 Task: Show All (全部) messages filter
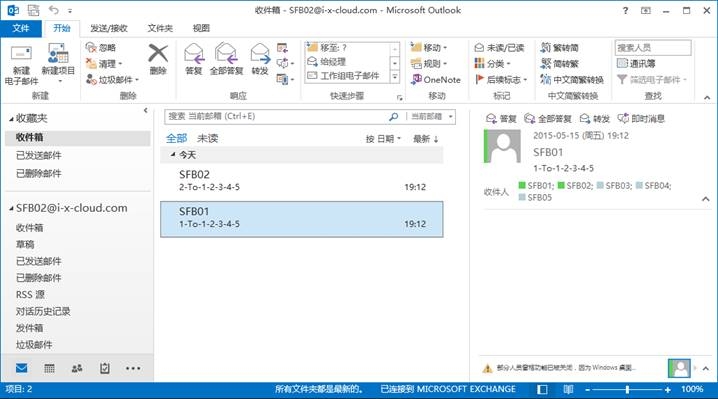click(x=176, y=138)
